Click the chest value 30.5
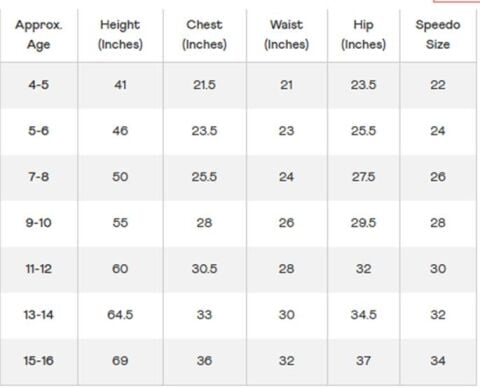 tap(204, 269)
